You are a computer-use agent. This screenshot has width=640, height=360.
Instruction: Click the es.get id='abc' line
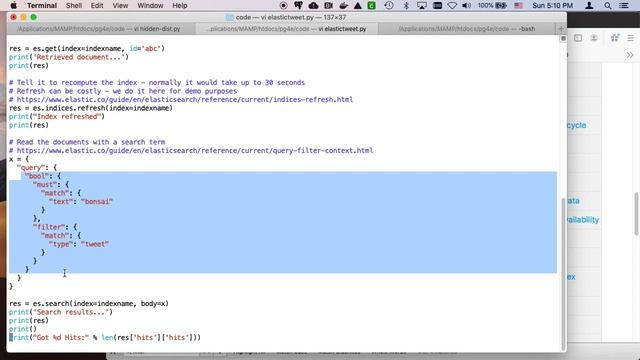pyautogui.click(x=87, y=48)
